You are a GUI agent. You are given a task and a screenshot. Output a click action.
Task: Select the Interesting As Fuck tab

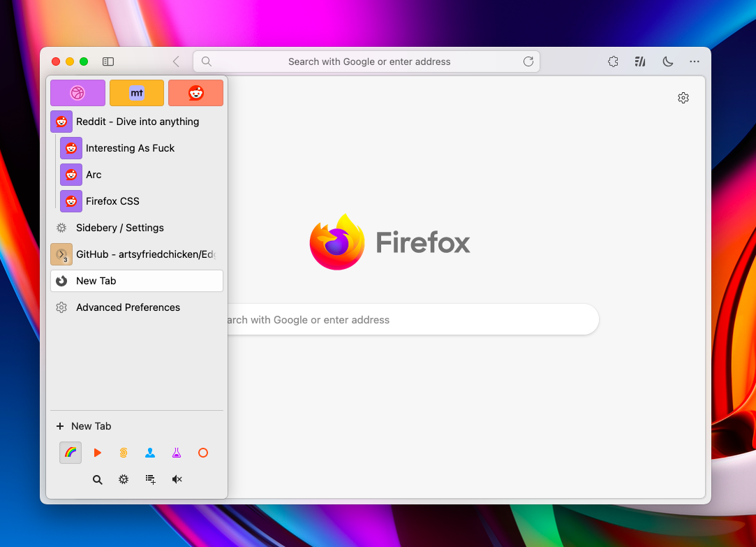142,148
